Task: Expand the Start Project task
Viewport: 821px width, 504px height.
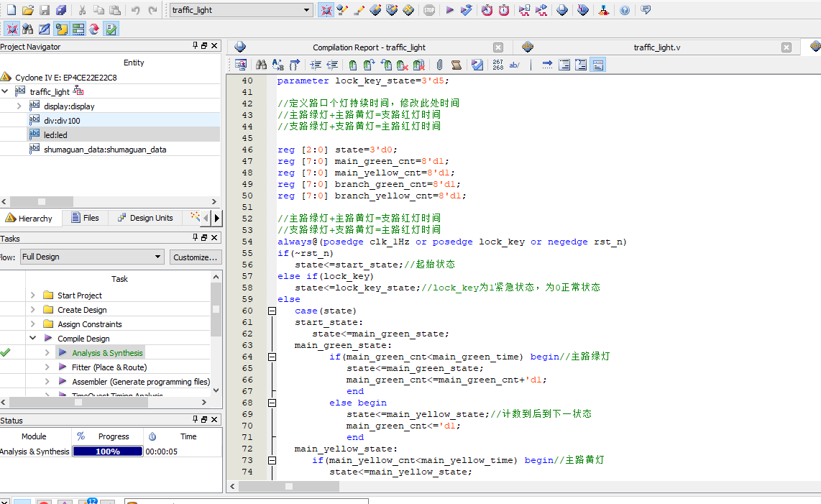Action: coord(33,295)
